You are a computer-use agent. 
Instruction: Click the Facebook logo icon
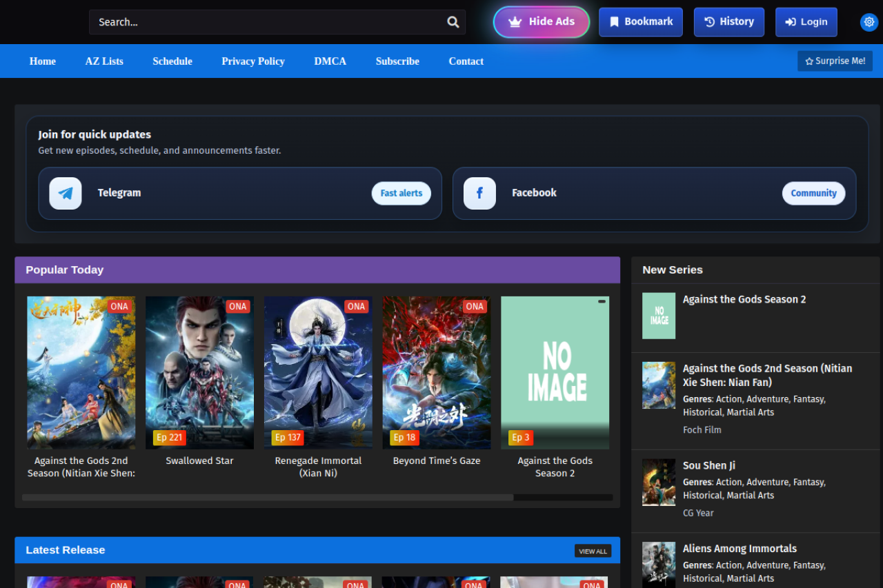[x=479, y=194]
